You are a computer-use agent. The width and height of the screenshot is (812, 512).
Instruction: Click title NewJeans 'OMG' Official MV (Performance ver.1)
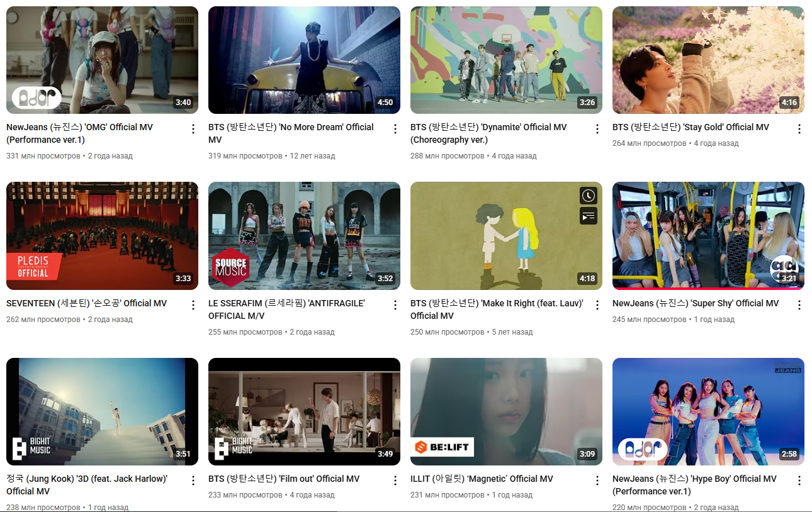pyautogui.click(x=80, y=133)
